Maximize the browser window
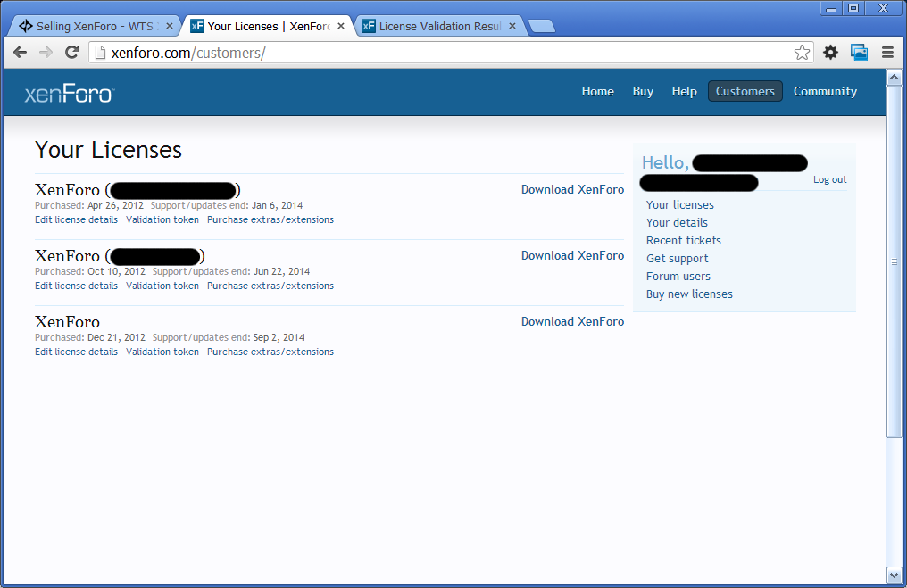 pyautogui.click(x=853, y=8)
